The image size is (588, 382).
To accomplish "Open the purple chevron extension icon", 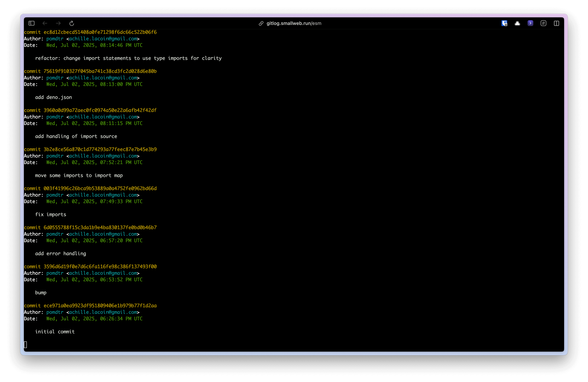I will [x=530, y=23].
